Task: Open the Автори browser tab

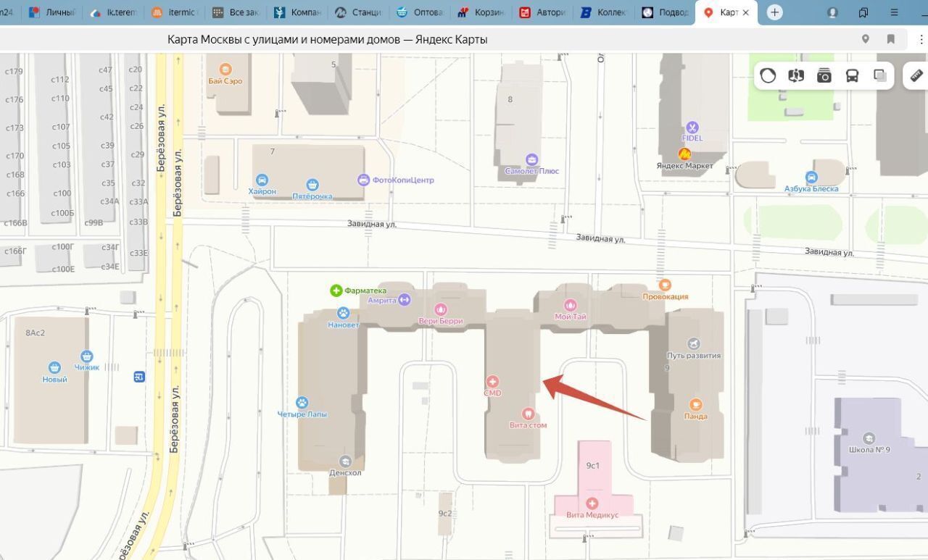Action: 542,12
